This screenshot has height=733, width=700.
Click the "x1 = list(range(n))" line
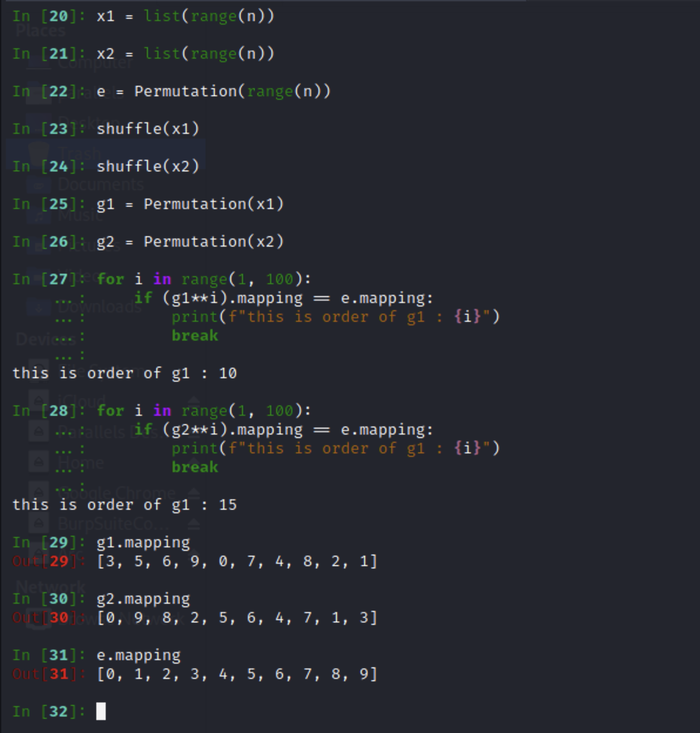click(x=186, y=16)
